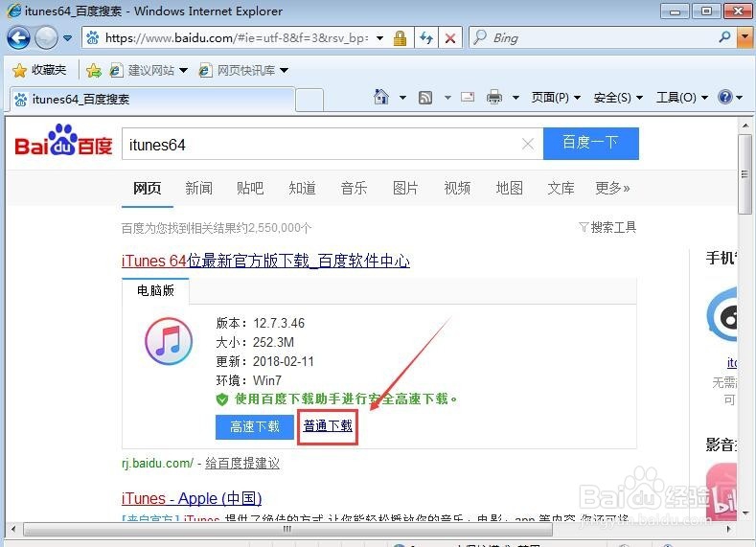Image resolution: width=756 pixels, height=547 pixels.
Task: Open the iTunes - Apple (中国) result link
Action: pos(192,498)
